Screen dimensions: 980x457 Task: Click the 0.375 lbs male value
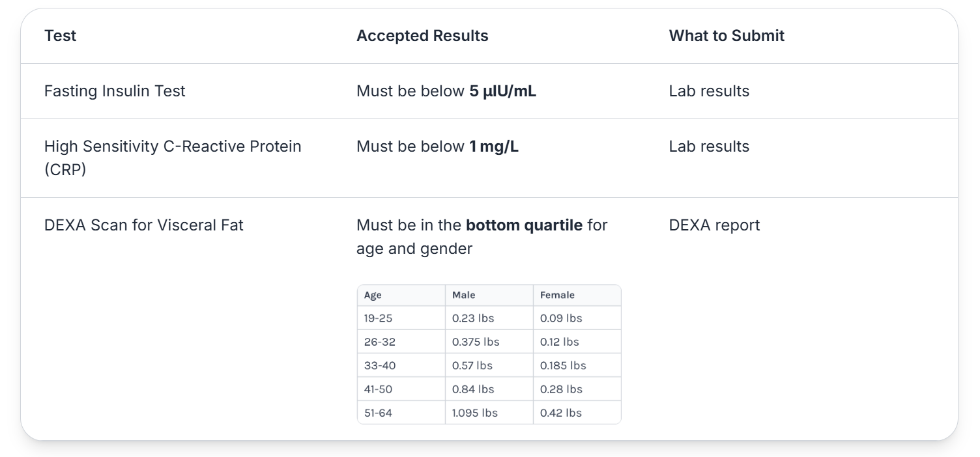476,342
